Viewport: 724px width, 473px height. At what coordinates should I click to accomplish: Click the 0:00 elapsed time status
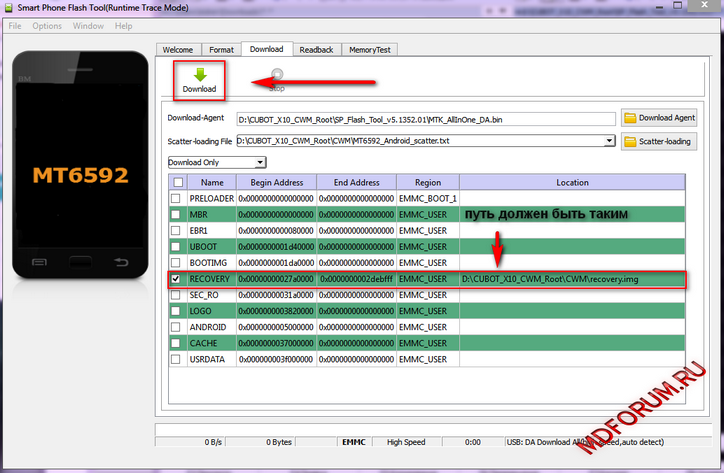click(x=473, y=442)
